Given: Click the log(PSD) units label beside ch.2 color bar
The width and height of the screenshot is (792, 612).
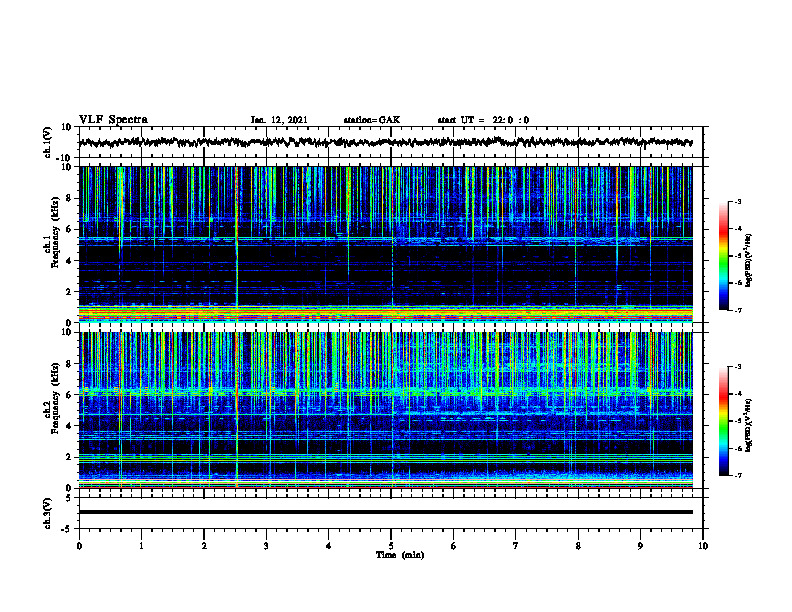Looking at the screenshot, I should coord(749,425).
